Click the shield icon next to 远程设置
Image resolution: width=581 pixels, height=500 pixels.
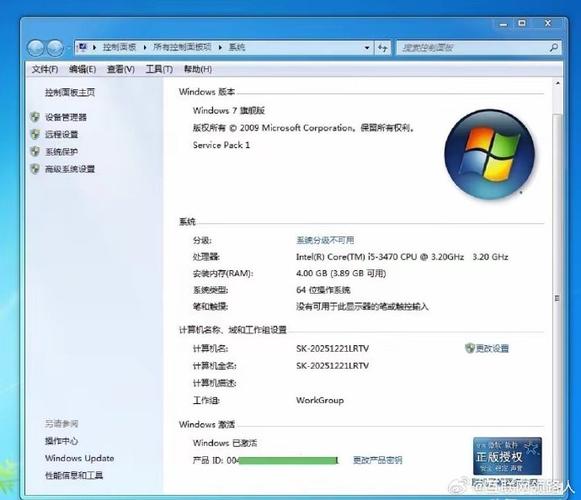(35, 134)
